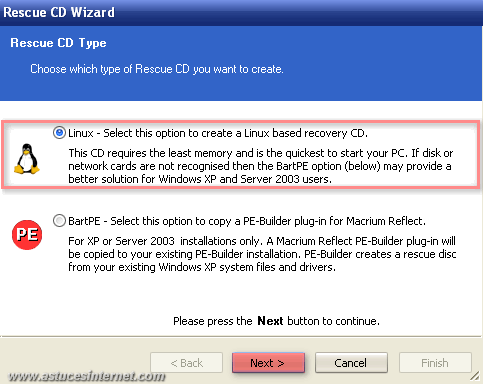
Task: Click the astucesinternet.com watermark
Action: tap(87, 376)
